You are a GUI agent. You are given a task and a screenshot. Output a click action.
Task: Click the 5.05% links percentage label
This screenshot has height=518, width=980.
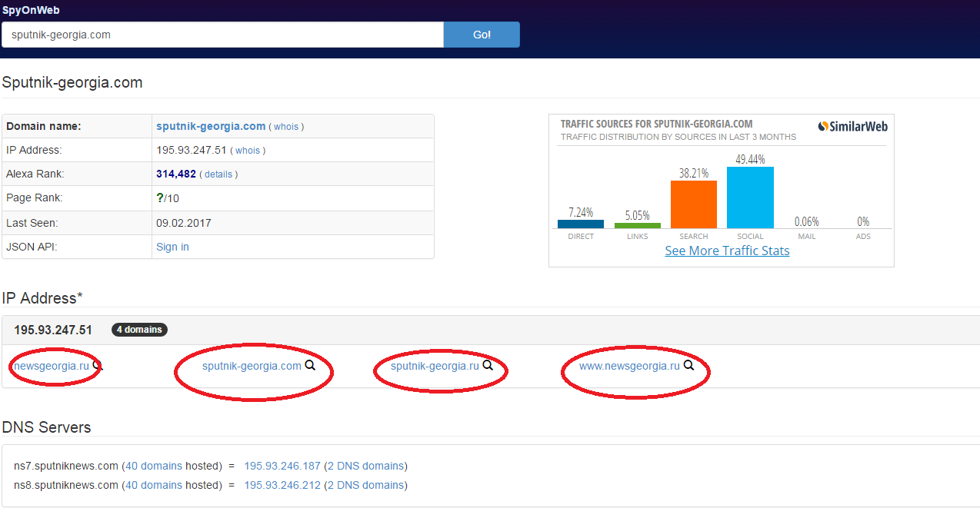pos(638,215)
